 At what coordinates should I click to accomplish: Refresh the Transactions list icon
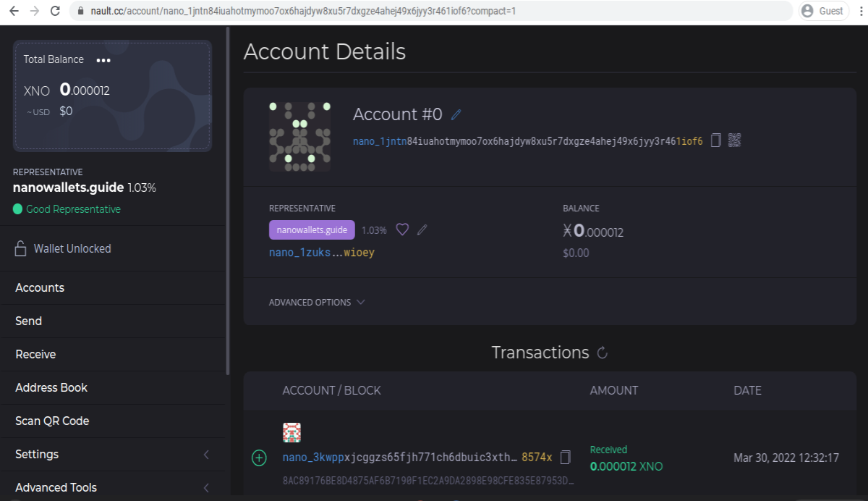click(602, 353)
